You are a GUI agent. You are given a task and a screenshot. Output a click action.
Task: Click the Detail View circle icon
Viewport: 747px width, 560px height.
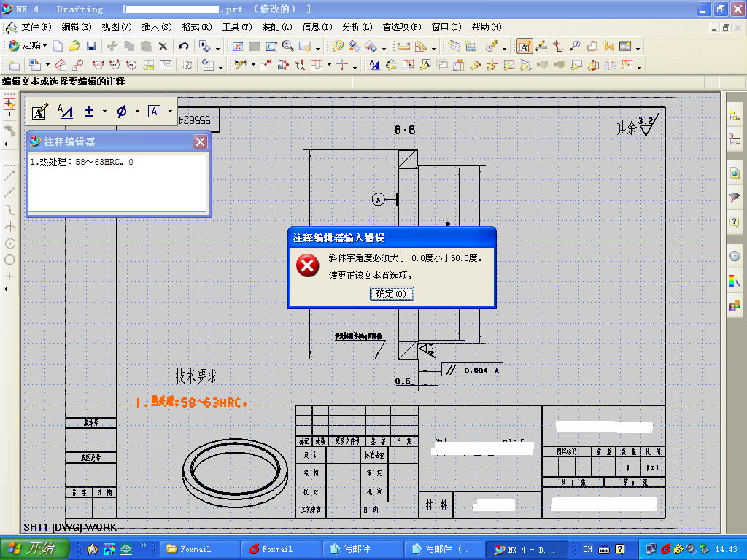(x=77, y=65)
